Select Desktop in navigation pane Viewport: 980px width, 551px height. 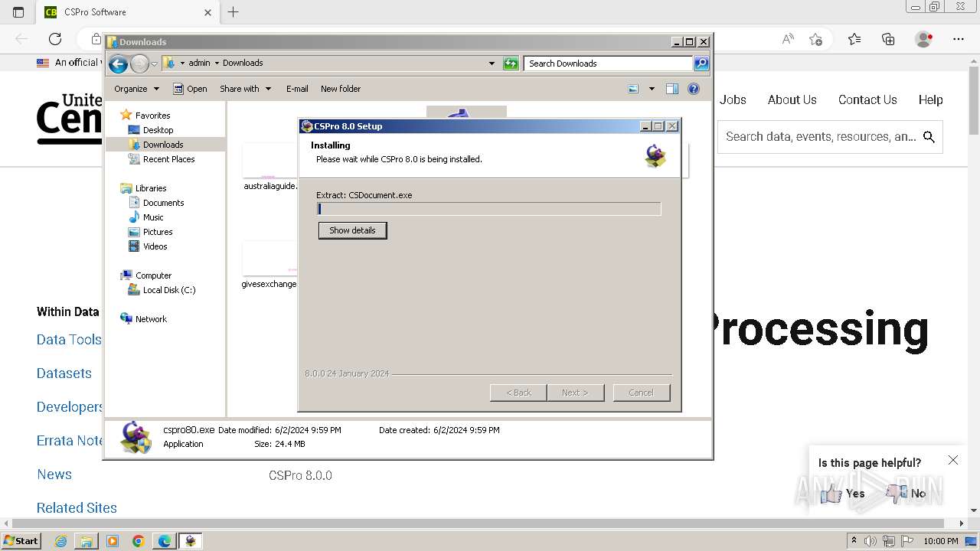click(158, 130)
